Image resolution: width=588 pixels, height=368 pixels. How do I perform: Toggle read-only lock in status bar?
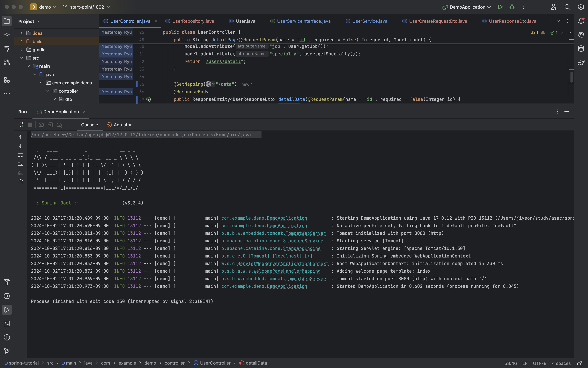(579, 363)
